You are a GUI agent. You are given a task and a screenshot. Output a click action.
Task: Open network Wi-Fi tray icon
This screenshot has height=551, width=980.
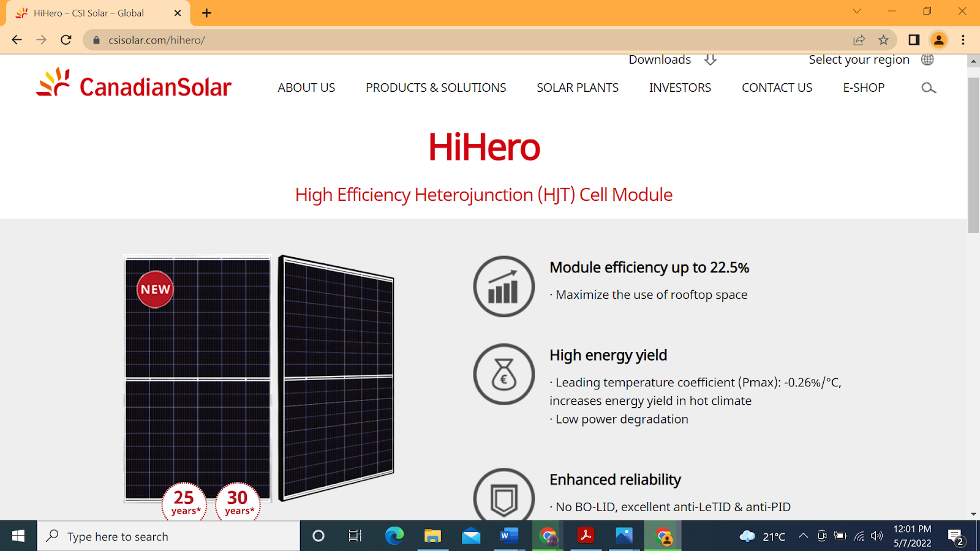[x=859, y=536]
